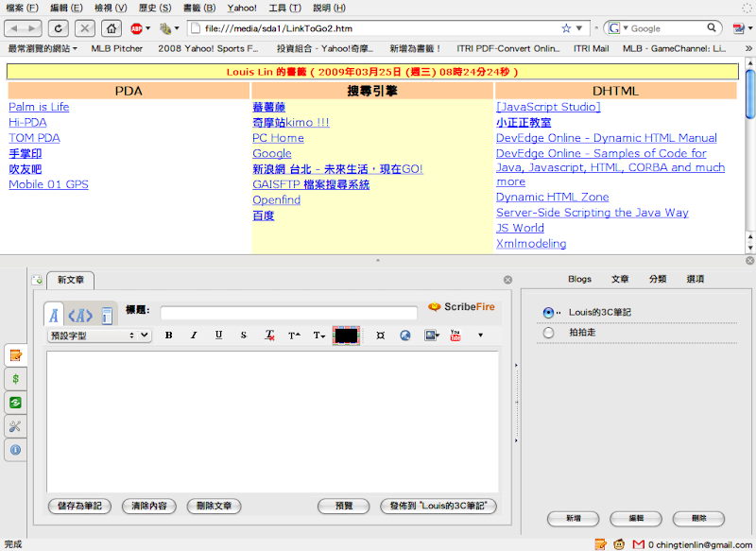Open the font family 預設字型 dropdown
Viewport: 756px width, 551px height.
point(99,336)
